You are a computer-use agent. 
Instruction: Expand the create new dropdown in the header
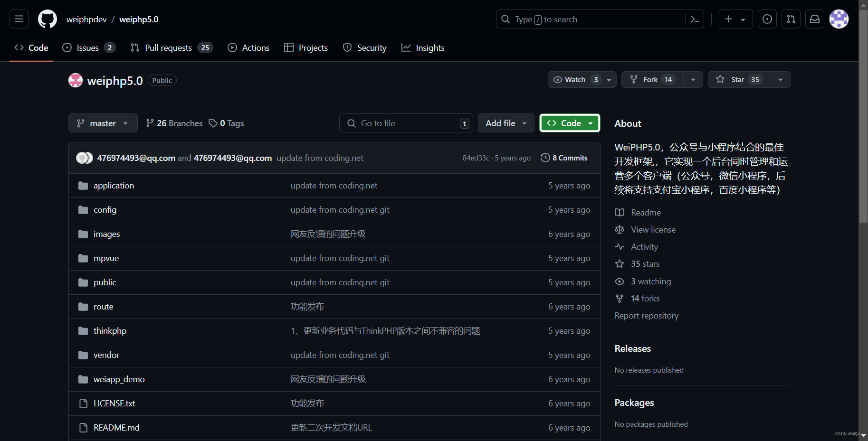click(735, 19)
